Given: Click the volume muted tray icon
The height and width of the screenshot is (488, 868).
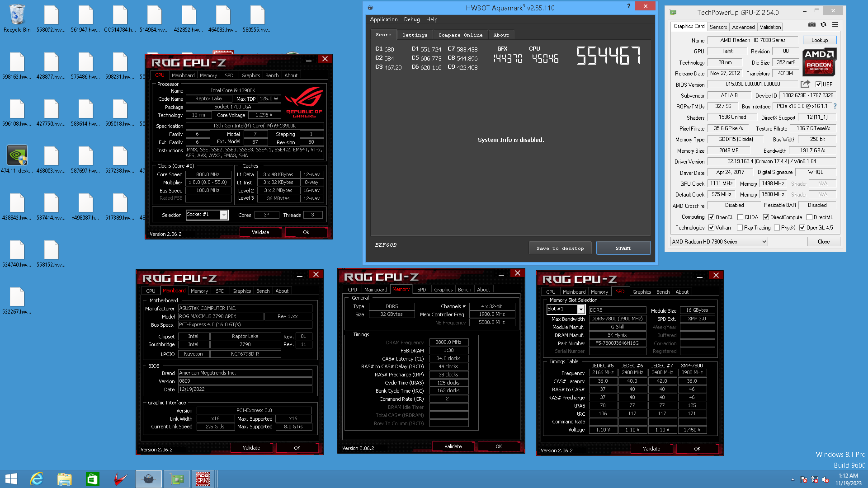Looking at the screenshot, I should (826, 479).
